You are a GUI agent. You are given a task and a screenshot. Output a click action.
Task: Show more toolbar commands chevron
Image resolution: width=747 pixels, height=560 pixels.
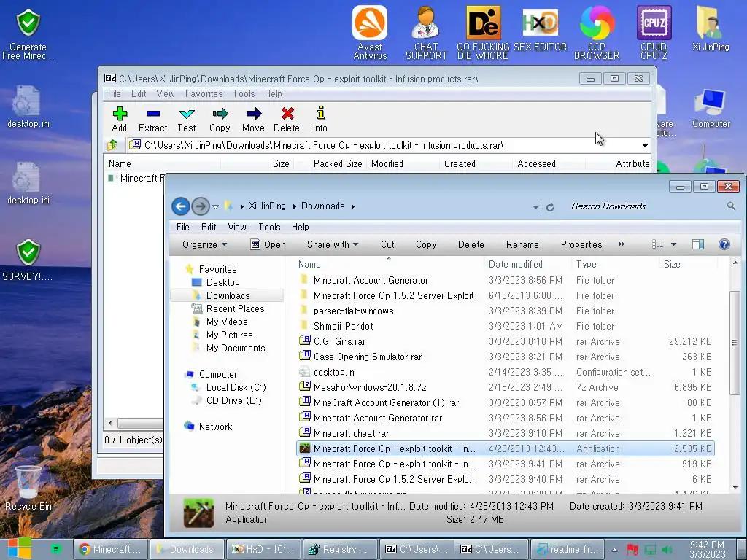coord(622,244)
